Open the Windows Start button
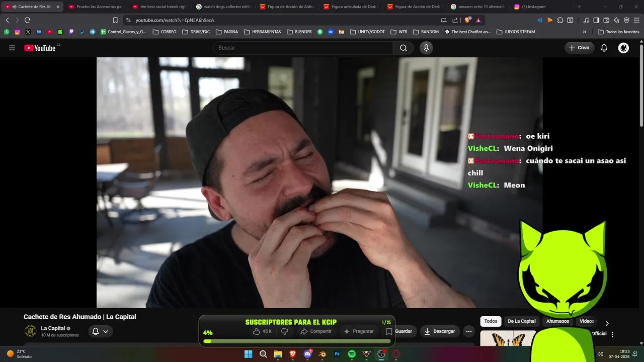The height and width of the screenshot is (362, 644). point(248,354)
